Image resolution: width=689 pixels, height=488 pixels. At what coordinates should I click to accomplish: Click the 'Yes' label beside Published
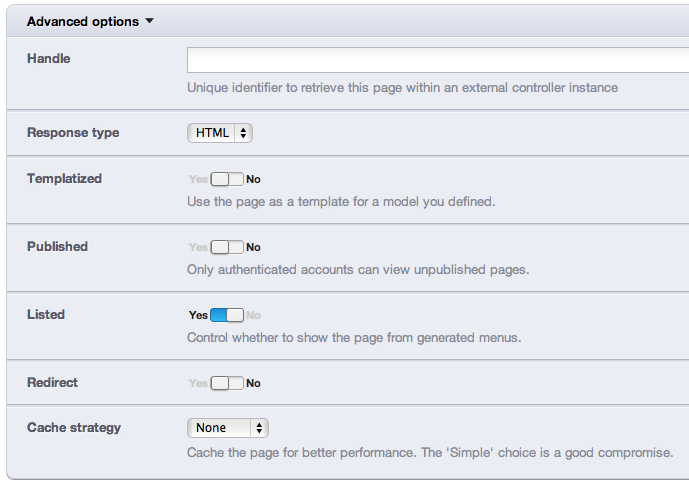(x=198, y=247)
